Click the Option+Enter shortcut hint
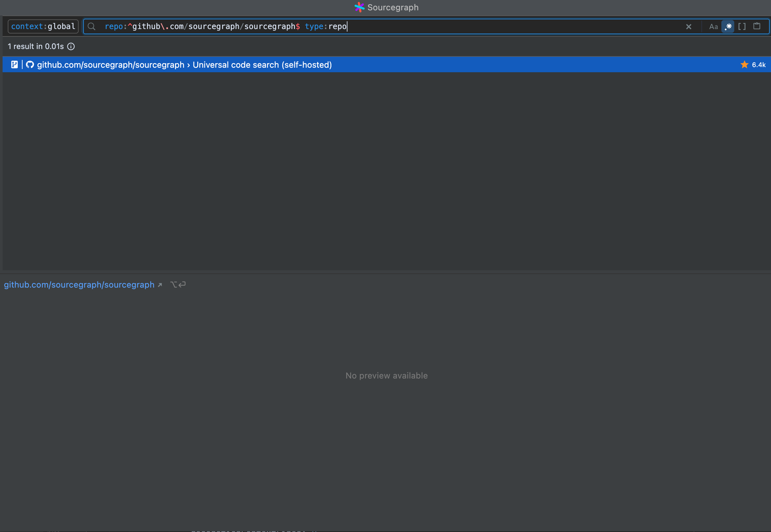 (x=178, y=285)
